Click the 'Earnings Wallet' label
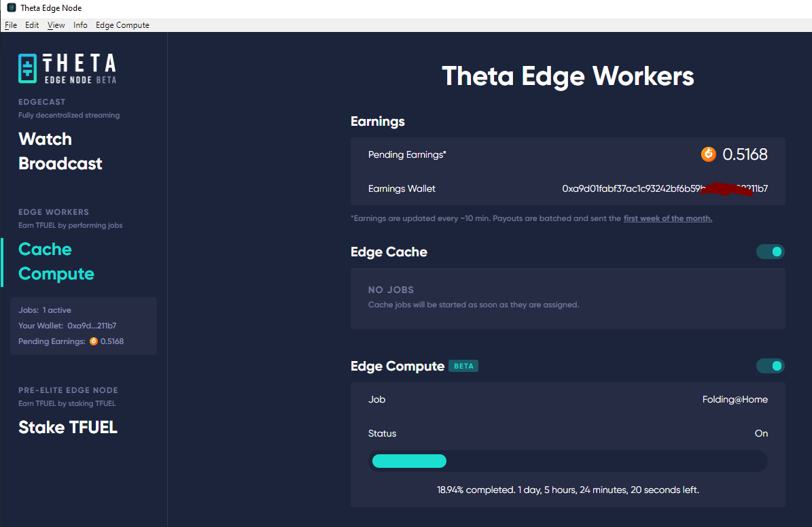This screenshot has height=527, width=812. click(x=402, y=188)
